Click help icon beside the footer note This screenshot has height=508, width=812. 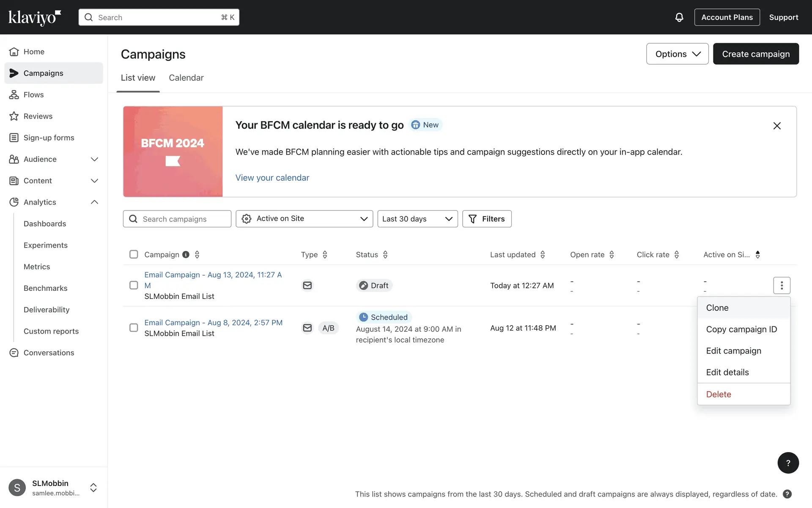(x=787, y=494)
